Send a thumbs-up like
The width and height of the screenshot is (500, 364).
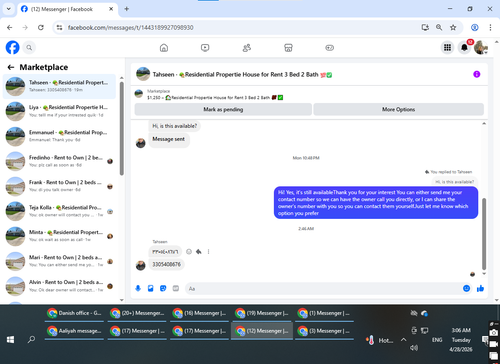[480, 289]
